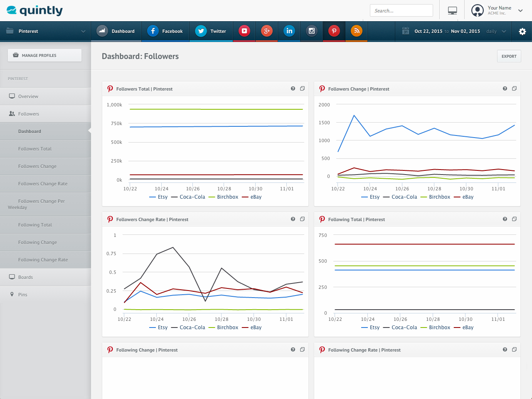This screenshot has height=399, width=532.
Task: Select the Pinterest network icon in top bar
Action: (x=334, y=31)
